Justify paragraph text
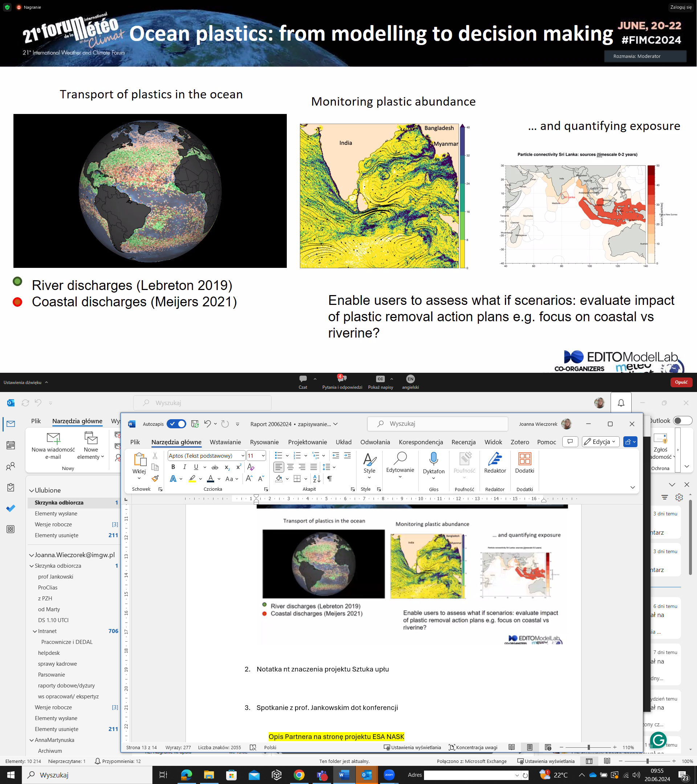The height and width of the screenshot is (784, 697). pos(314,467)
